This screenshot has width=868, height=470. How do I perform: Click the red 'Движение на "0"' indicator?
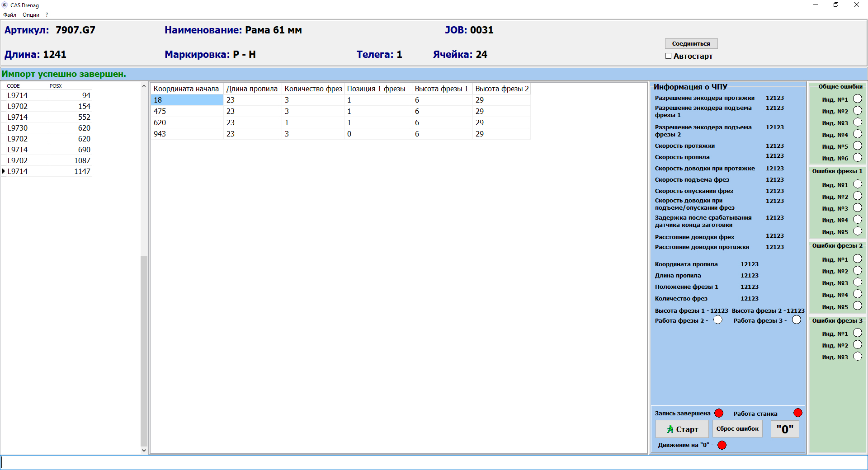[x=722, y=445]
